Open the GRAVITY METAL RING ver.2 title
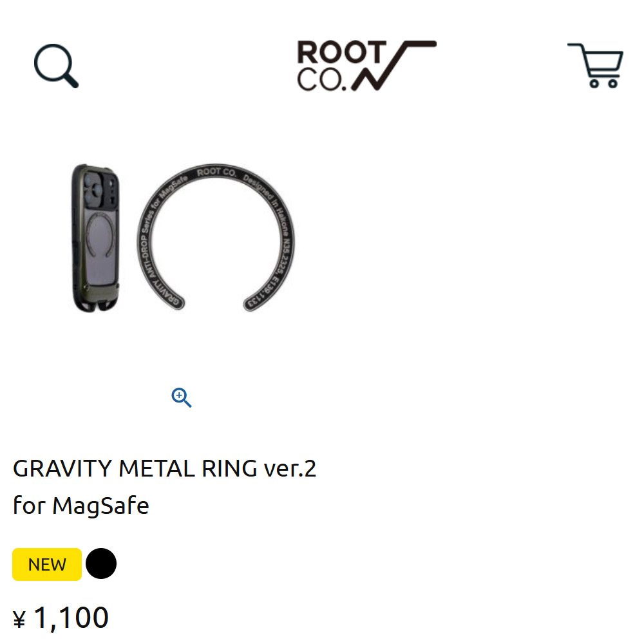The image size is (644, 644). coord(164,469)
